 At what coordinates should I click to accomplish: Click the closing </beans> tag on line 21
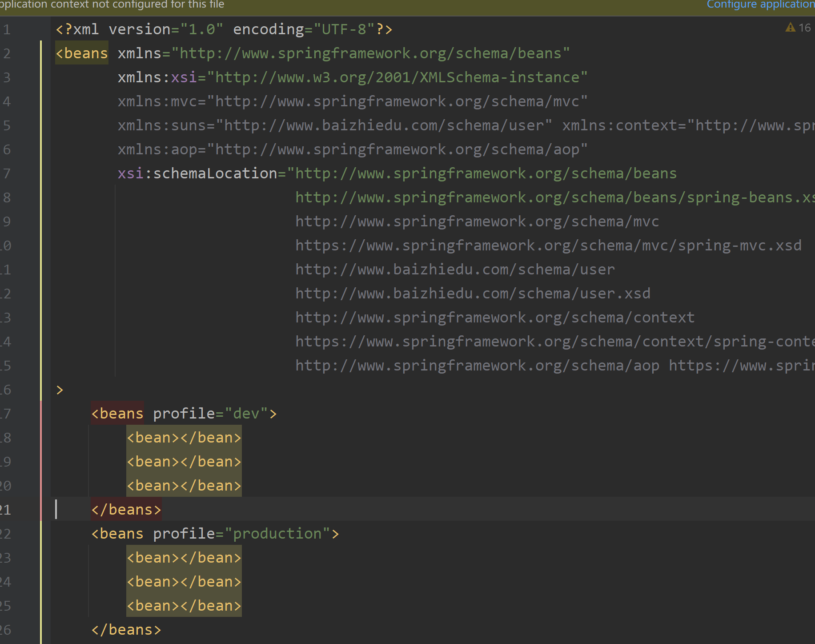pos(126,510)
